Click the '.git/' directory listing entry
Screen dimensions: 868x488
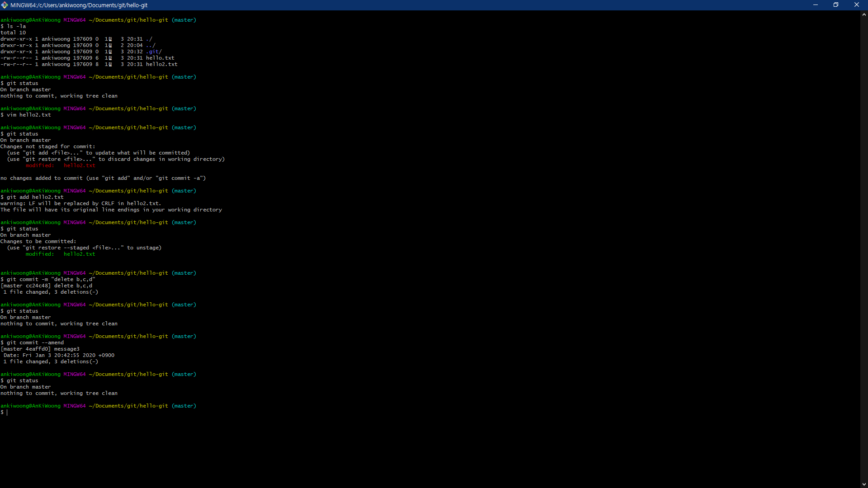pos(154,52)
